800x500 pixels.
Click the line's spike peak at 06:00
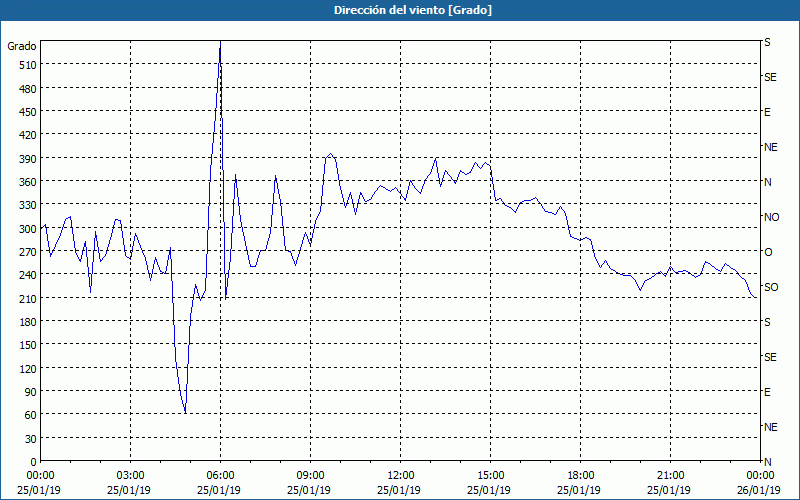[220, 44]
